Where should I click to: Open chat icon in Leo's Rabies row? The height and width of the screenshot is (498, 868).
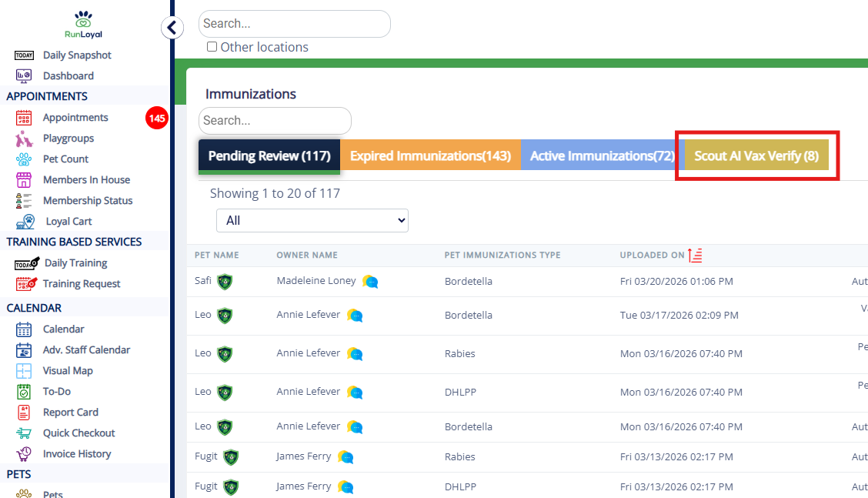point(354,354)
